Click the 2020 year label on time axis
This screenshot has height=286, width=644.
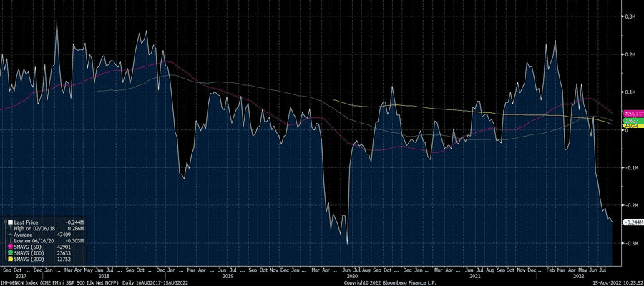click(351, 275)
